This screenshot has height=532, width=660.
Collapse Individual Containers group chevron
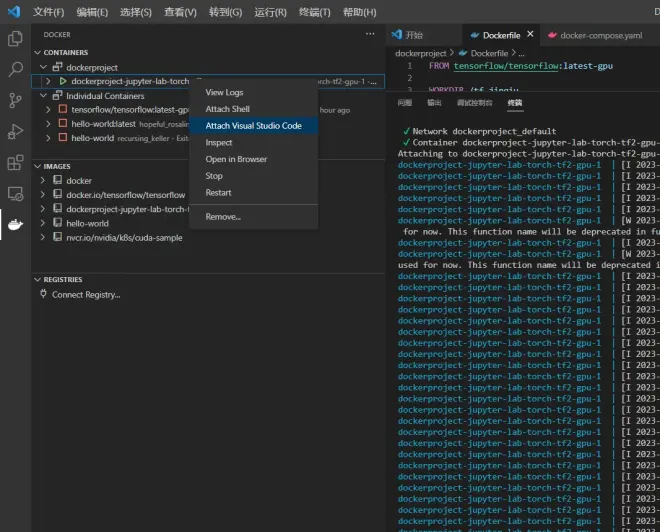pos(43,96)
